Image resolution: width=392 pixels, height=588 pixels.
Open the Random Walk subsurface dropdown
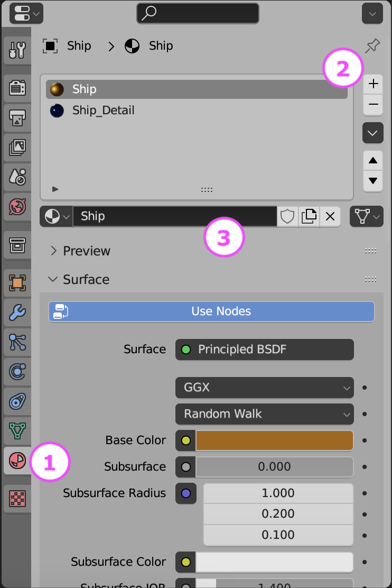coord(264,414)
